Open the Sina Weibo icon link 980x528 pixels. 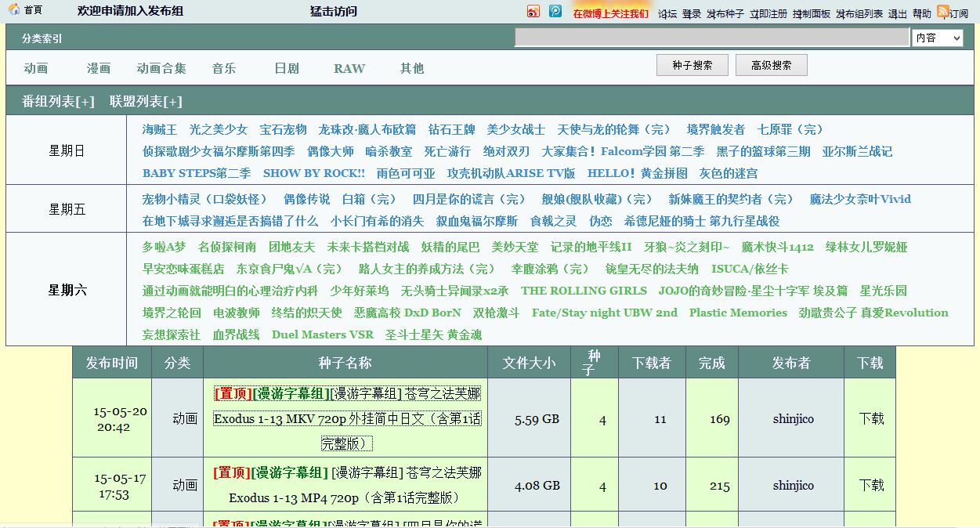point(533,11)
